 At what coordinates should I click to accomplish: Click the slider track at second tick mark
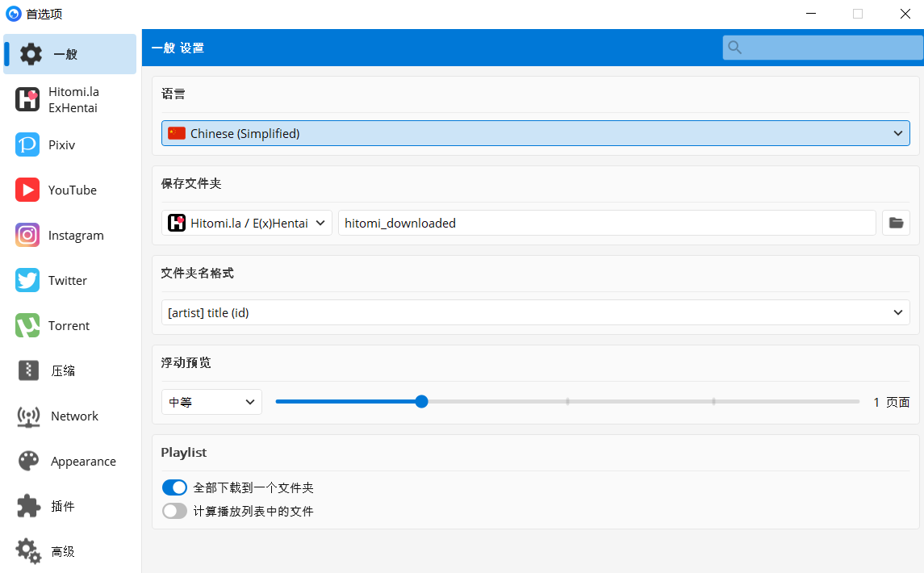(x=567, y=402)
